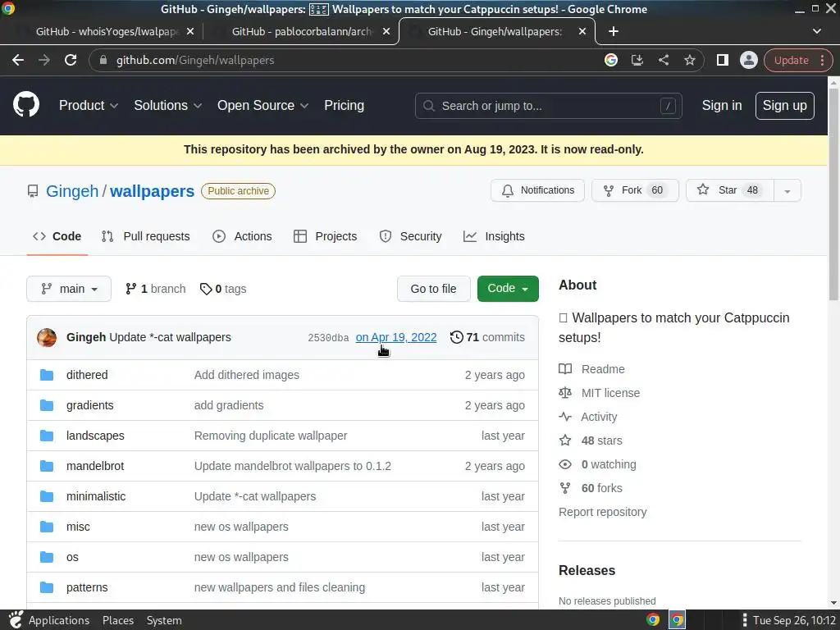840x630 pixels.
Task: Click Report repository
Action: coord(603,512)
